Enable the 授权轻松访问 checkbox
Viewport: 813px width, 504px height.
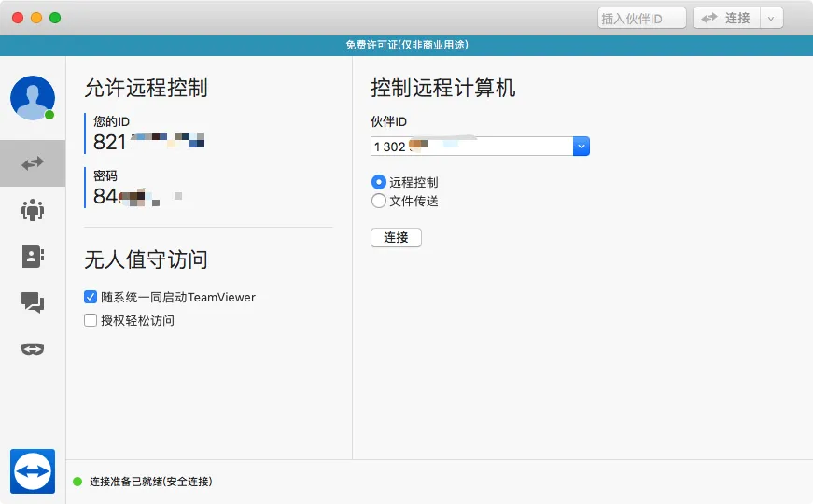point(91,320)
